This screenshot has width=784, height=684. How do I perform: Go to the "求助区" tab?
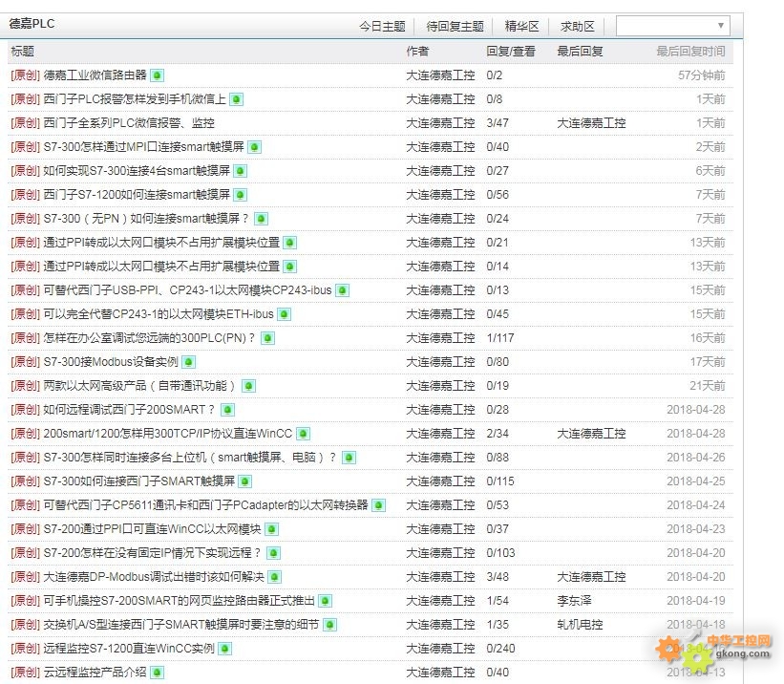[578, 26]
